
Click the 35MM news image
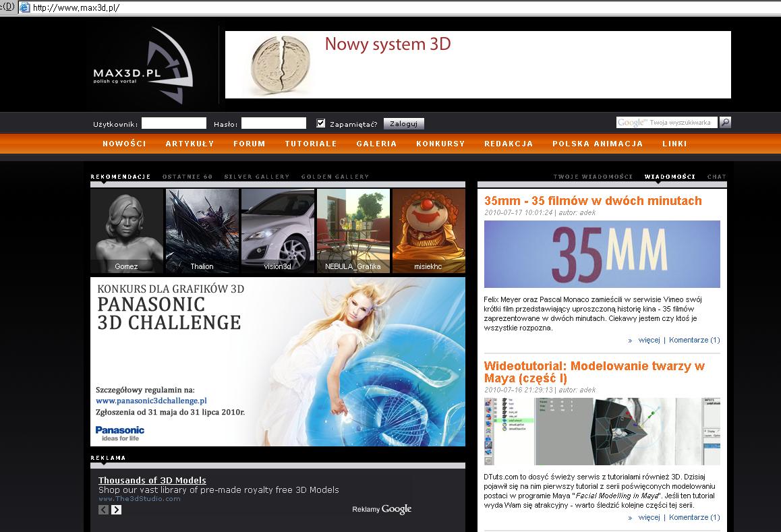[x=602, y=254]
